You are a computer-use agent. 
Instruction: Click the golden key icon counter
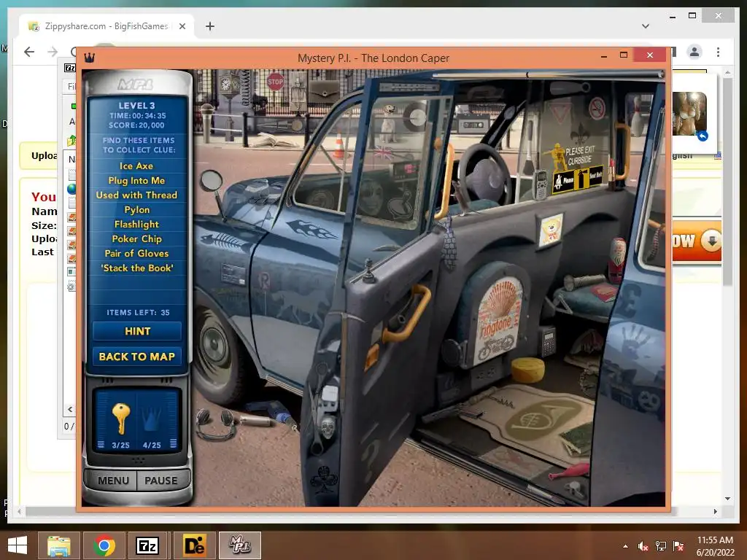pyautogui.click(x=120, y=419)
